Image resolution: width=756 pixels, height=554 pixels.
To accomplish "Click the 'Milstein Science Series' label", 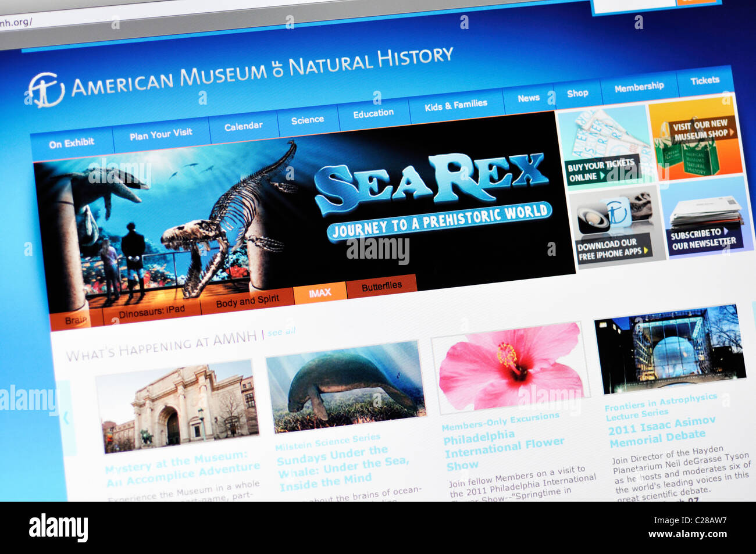I will [x=327, y=442].
